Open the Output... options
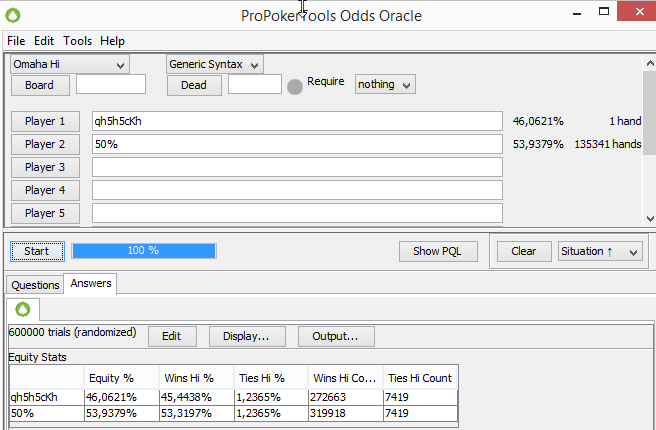 (x=336, y=336)
